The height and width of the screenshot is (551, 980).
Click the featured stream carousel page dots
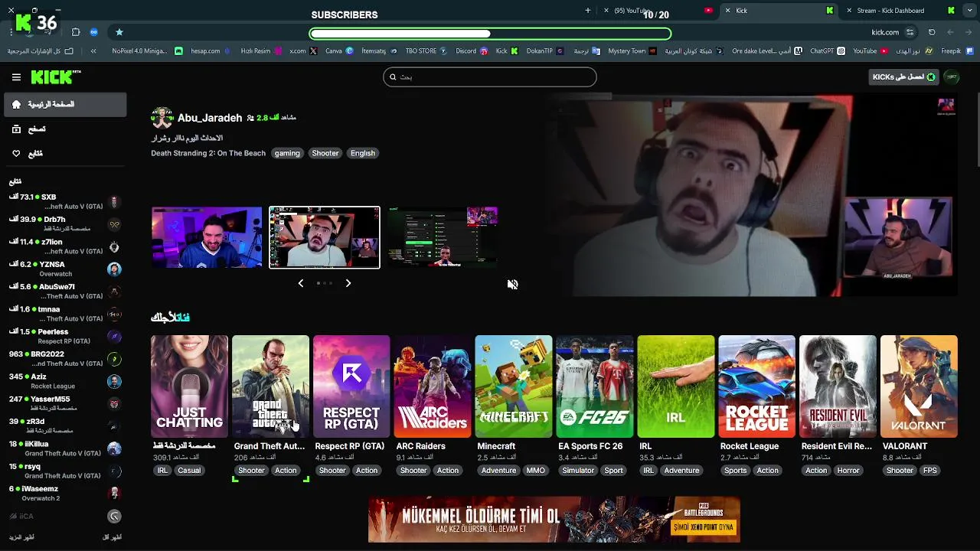click(325, 283)
